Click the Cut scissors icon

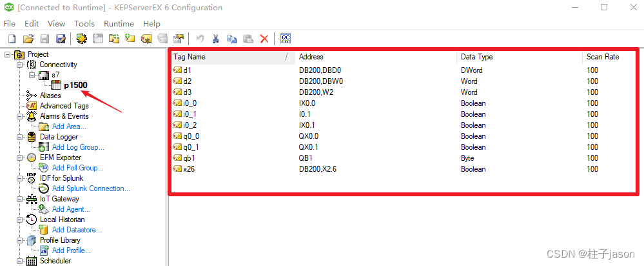(x=215, y=39)
